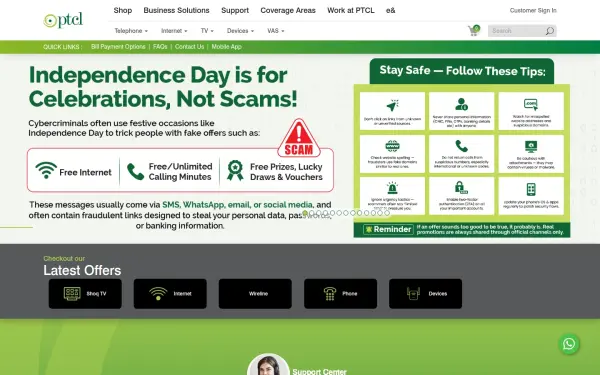Image resolution: width=600 pixels, height=375 pixels.
Task: Open the WhatsApp chat floating button
Action: tap(569, 344)
